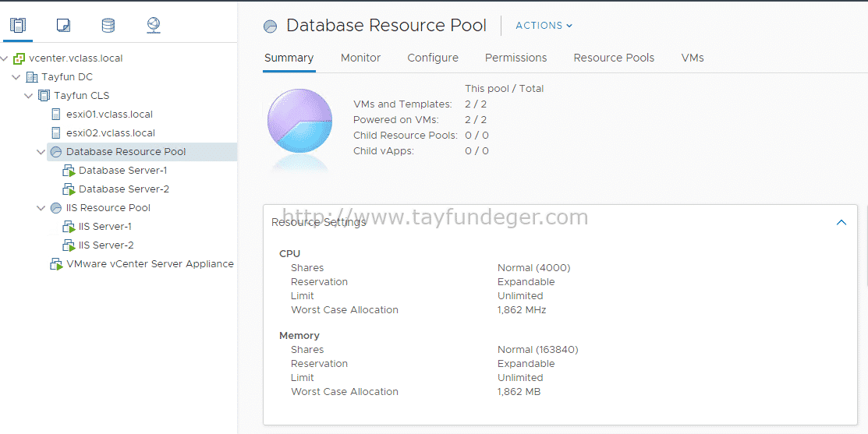Click the cluster icon beside Tayfun CLS
Image resolution: width=868 pixels, height=434 pixels.
[x=44, y=96]
